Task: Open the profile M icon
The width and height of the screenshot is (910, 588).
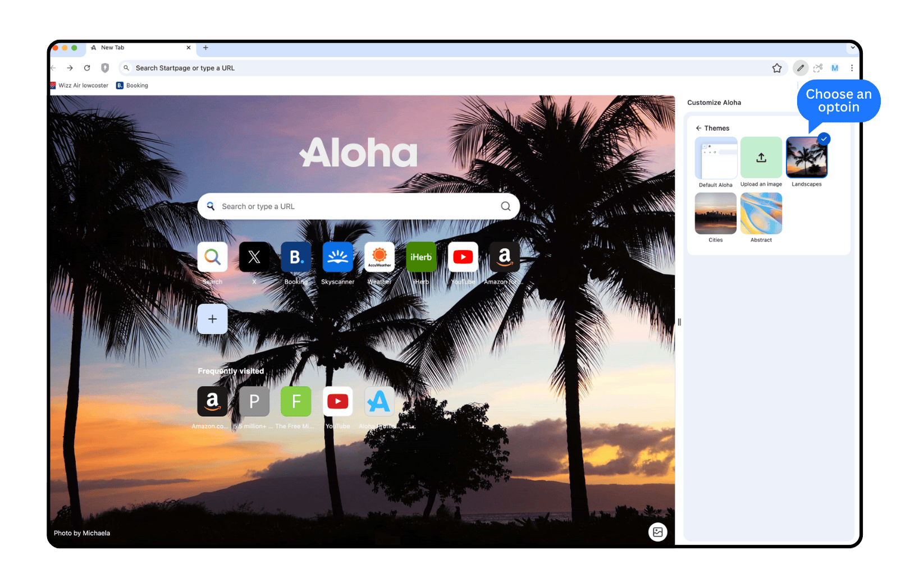Action: coord(835,68)
